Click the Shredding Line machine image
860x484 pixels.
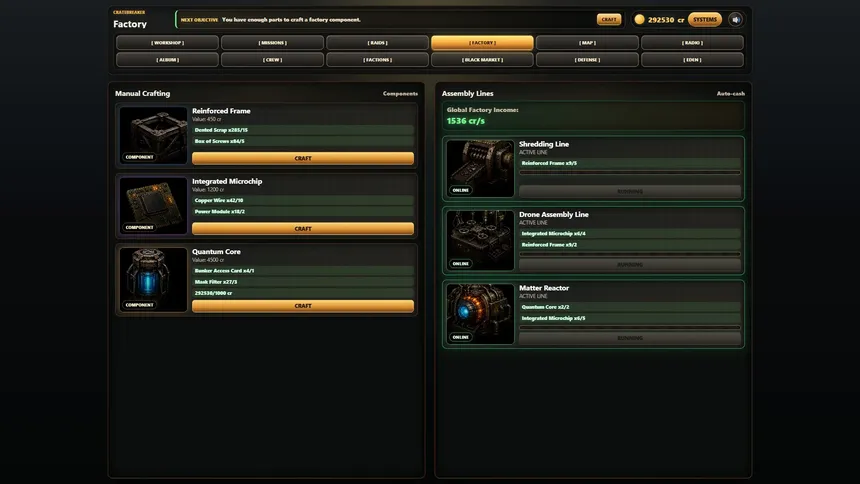pyautogui.click(x=480, y=168)
